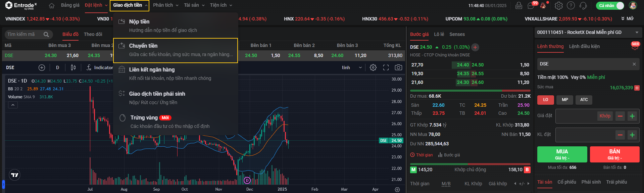644x193 pixels.
Task: Add DSE to watchlist with plus icon
Action: pos(475,47)
